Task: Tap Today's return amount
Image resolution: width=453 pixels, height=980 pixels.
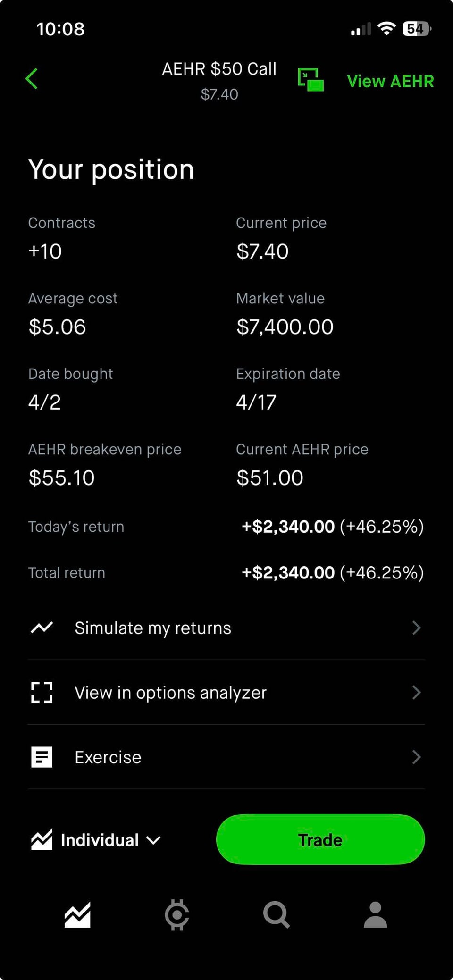Action: coord(332,527)
